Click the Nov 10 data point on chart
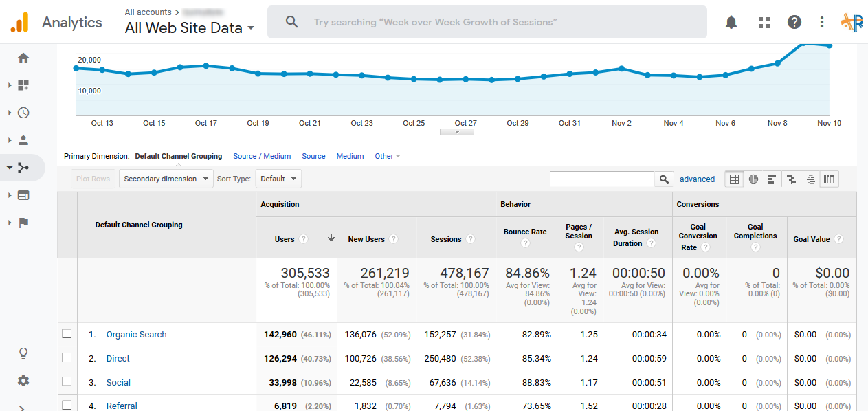This screenshot has height=411, width=868. pyautogui.click(x=830, y=46)
